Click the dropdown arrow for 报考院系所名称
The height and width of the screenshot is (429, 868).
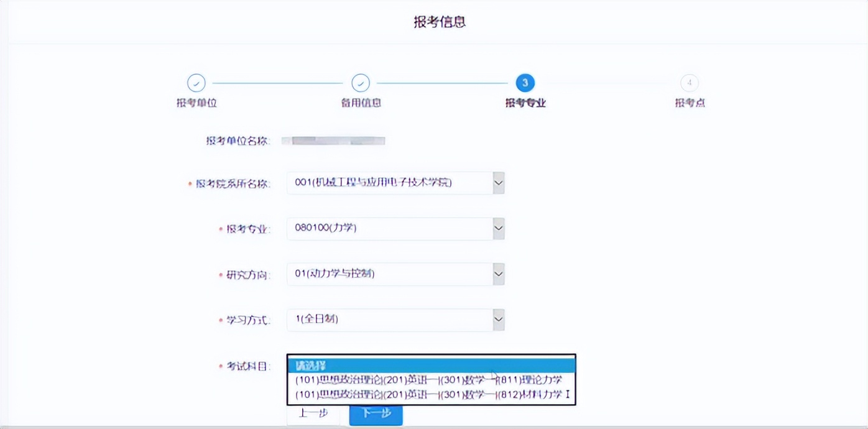497,182
